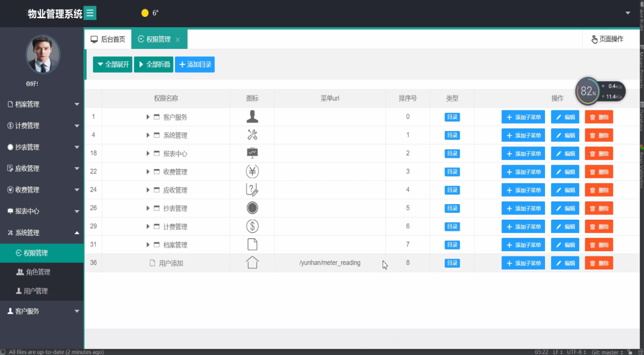Edit the 客户服务 row
Screen dimensions: 644x355
[565, 117]
